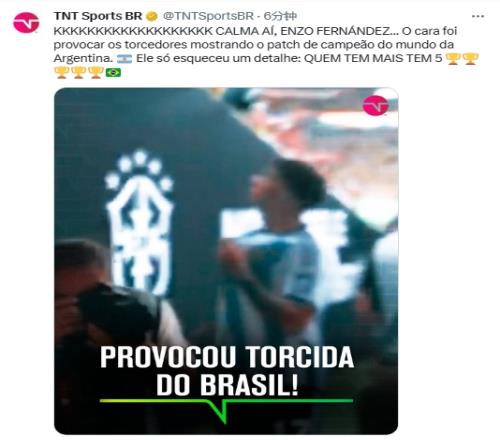Click the trophy emoji right after 'TEM 5'
Screen dimensions: 500x440
453,59
